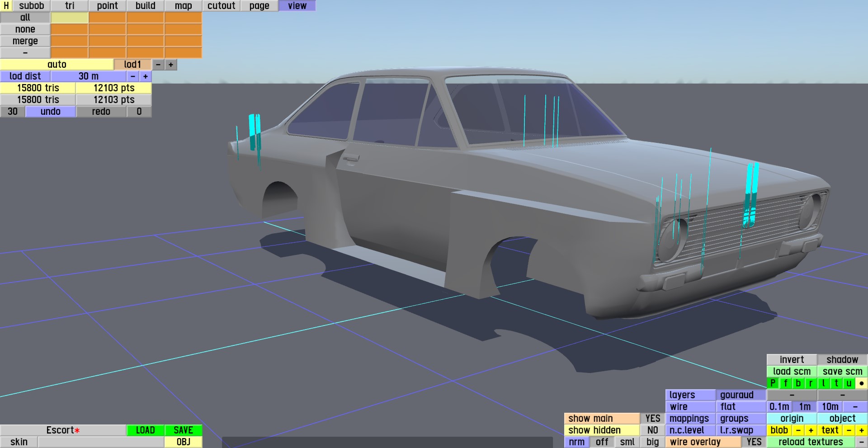Switch to wire display mode
868x448 pixels.
tap(691, 407)
